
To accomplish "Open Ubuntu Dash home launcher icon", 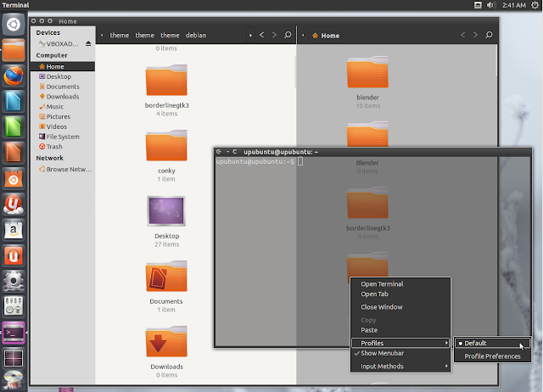I will click(14, 25).
